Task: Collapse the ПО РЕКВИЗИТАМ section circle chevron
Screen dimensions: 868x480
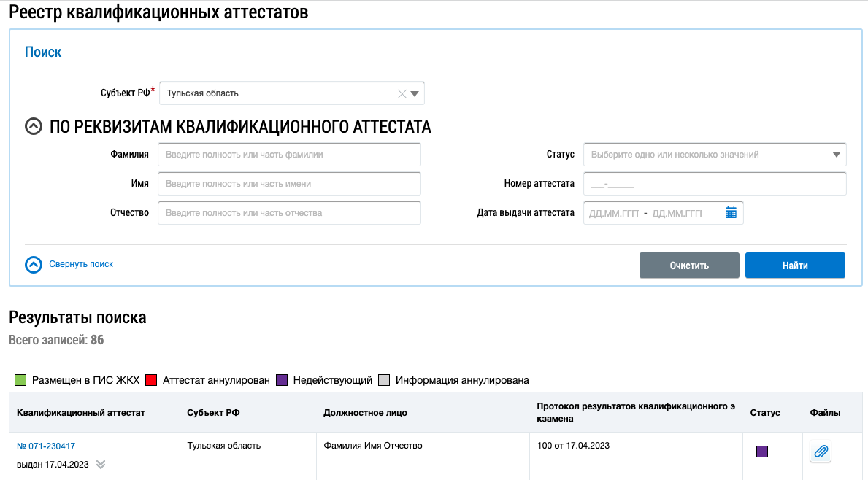Action: pos(34,127)
